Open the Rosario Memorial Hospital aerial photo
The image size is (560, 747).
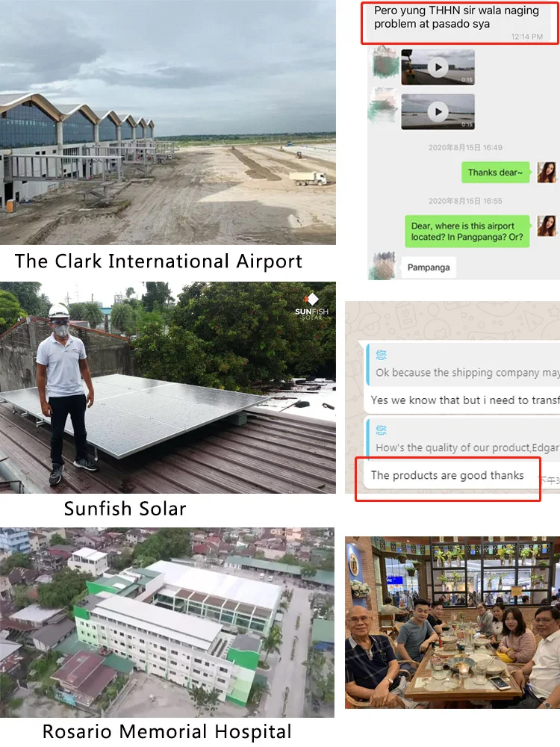[x=167, y=622]
